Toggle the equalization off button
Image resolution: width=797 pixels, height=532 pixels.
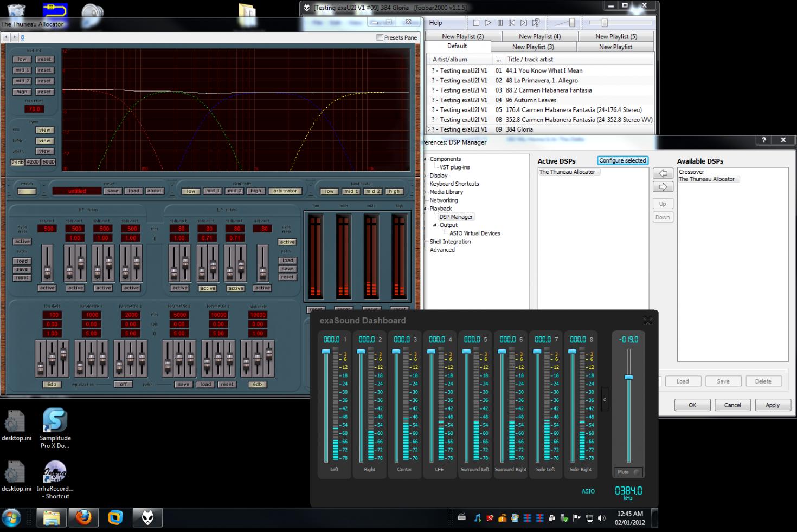point(123,384)
